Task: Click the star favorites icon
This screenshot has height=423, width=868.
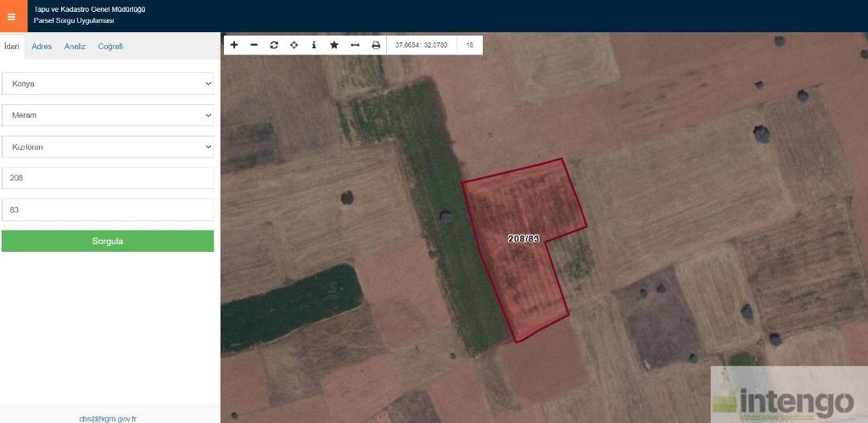Action: [334, 45]
